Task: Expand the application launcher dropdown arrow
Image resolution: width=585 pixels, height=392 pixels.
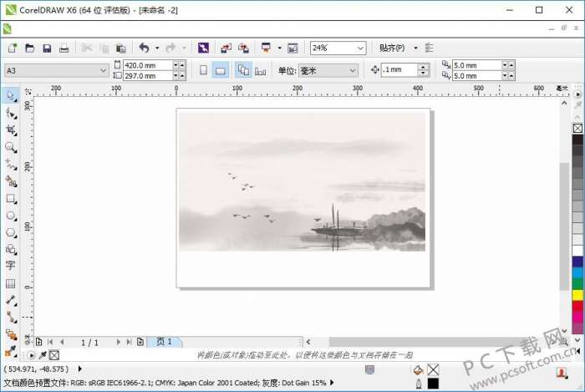Action: [x=279, y=48]
